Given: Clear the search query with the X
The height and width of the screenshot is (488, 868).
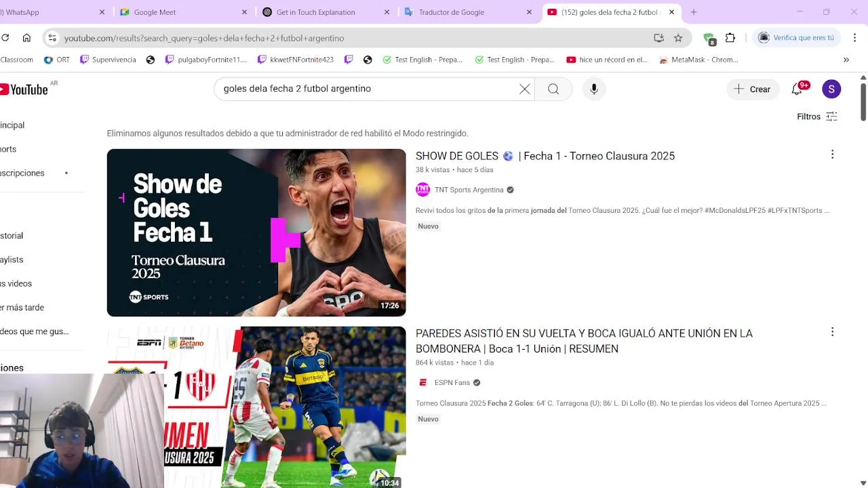Looking at the screenshot, I should pos(525,89).
